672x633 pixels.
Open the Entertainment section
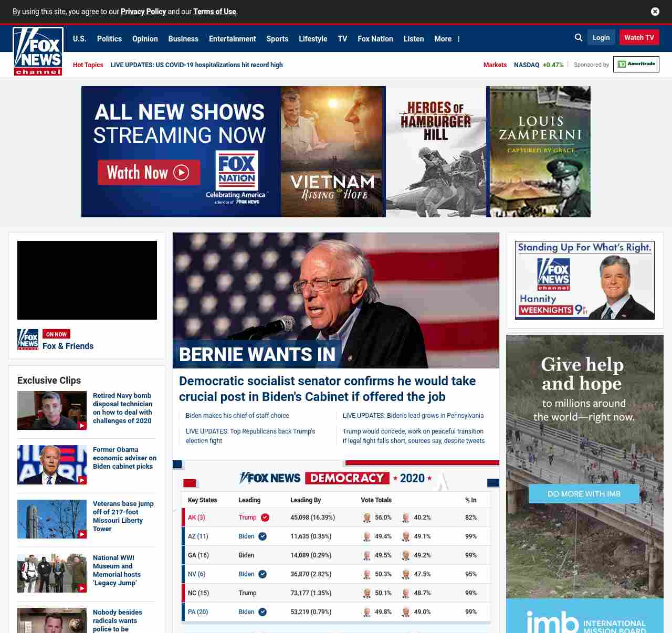coord(232,39)
